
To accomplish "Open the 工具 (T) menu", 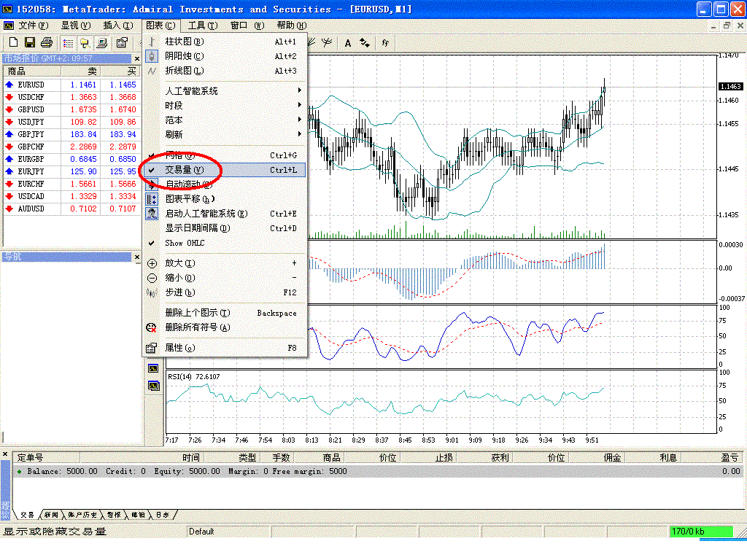I will [203, 26].
